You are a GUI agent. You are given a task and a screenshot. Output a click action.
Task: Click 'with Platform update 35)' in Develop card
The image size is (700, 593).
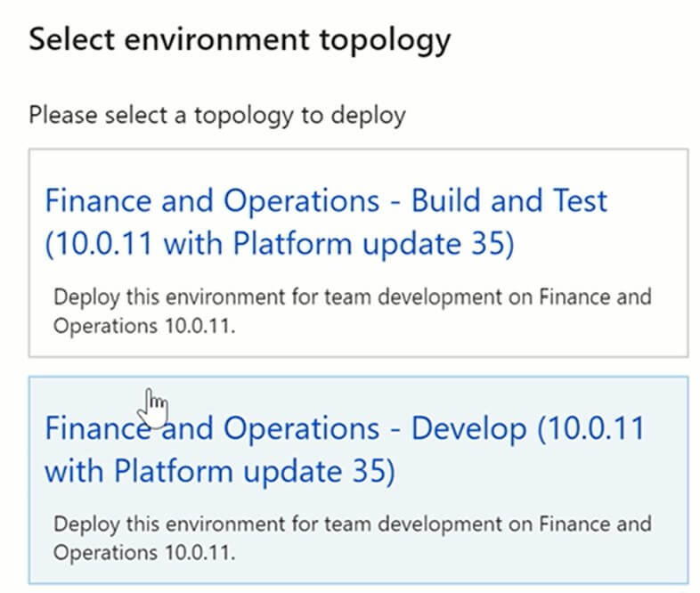click(219, 472)
